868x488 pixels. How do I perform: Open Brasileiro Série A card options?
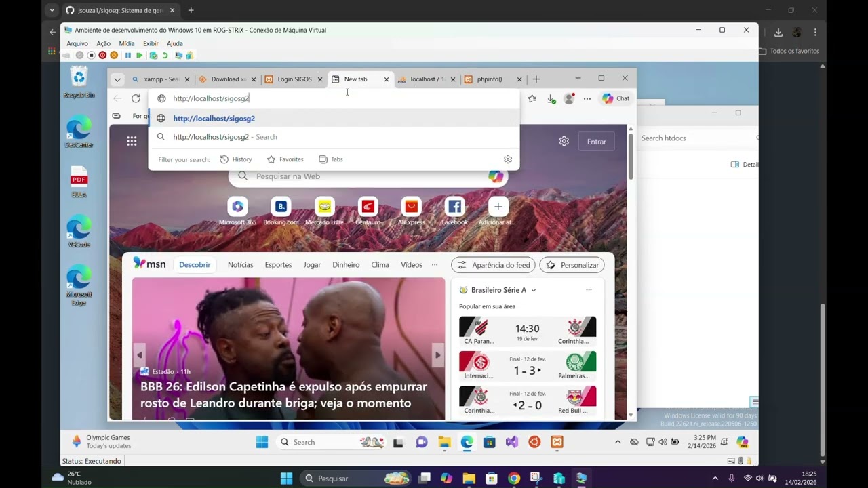pos(589,290)
